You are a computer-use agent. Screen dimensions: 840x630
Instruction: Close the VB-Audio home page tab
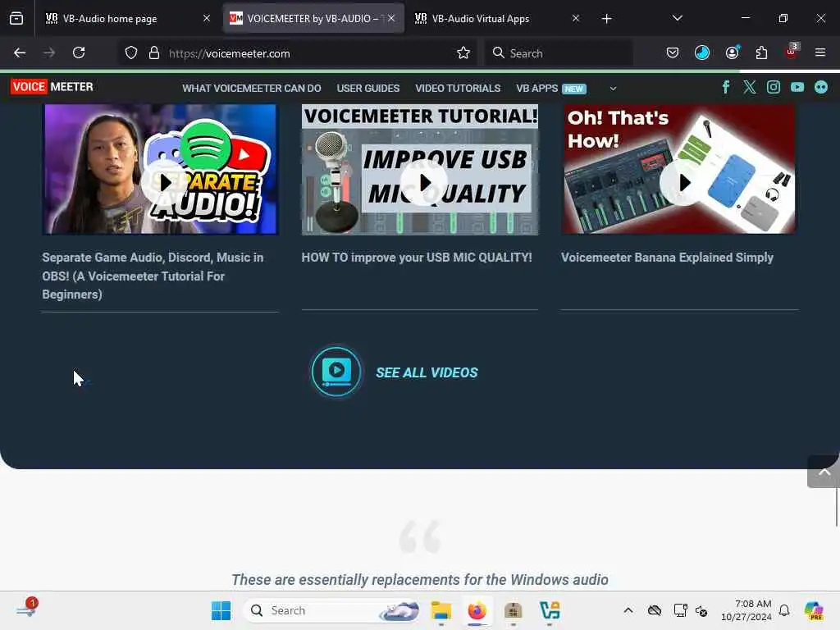click(x=207, y=18)
